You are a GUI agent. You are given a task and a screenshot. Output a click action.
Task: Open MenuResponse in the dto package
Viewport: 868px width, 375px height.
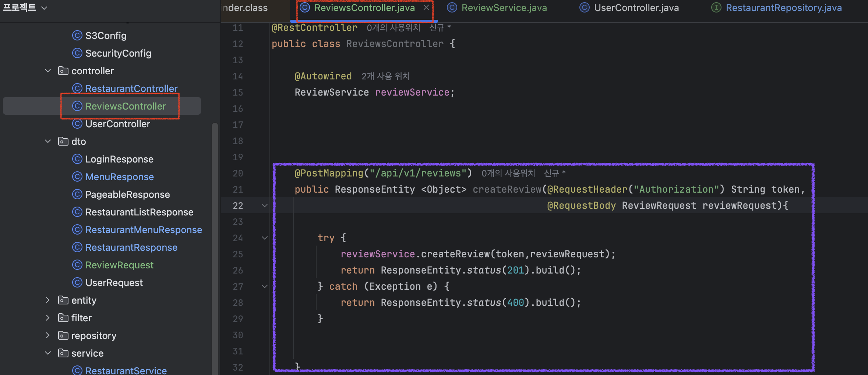tap(120, 177)
